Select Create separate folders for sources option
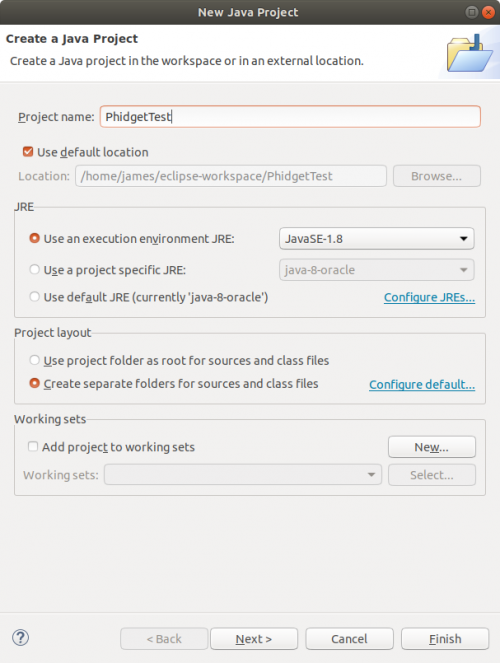 34,384
